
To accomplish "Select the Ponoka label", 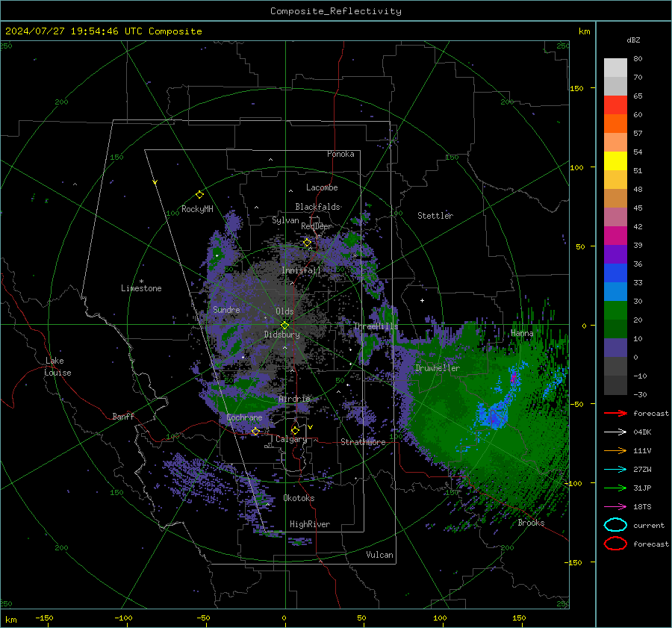I will pos(340,154).
